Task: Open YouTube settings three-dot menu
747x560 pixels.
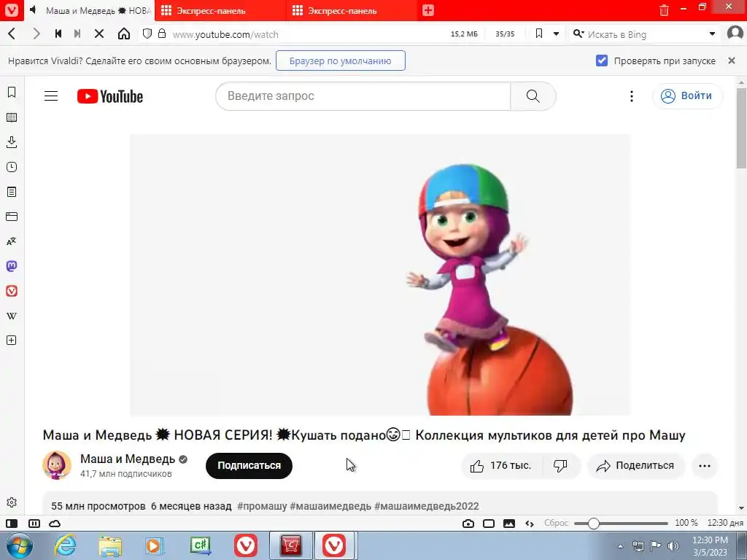Action: pyautogui.click(x=631, y=96)
